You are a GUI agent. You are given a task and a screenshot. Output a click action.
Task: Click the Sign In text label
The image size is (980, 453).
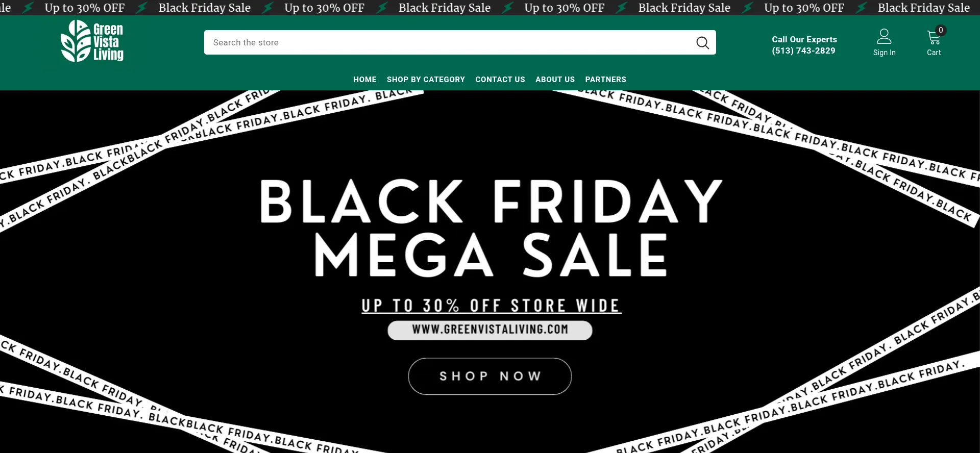(x=884, y=53)
